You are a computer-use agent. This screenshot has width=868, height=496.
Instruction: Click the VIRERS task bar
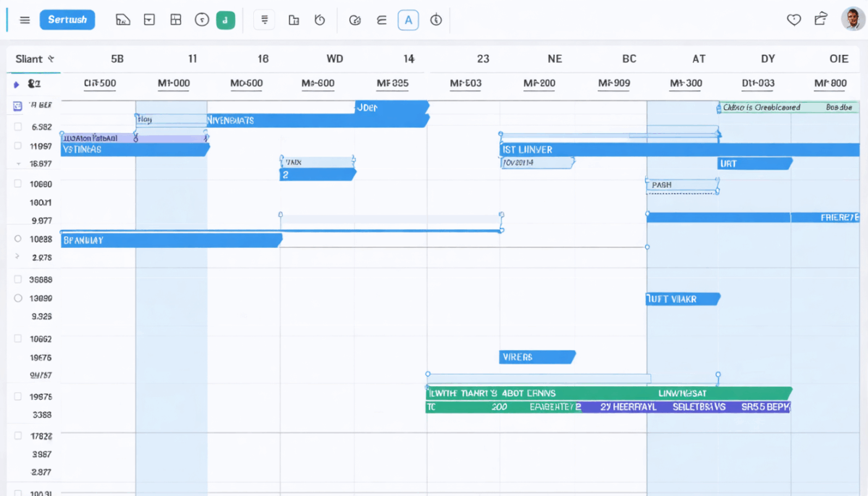coord(536,357)
